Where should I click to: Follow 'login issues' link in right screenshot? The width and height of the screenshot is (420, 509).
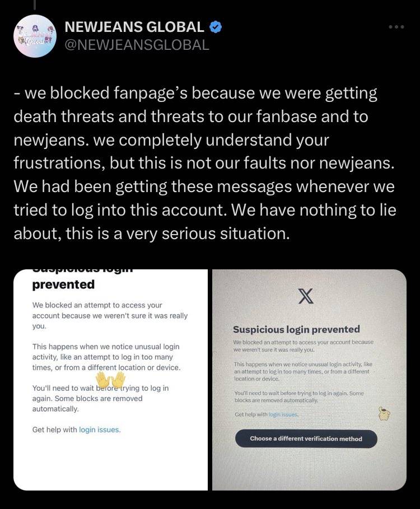(x=283, y=414)
